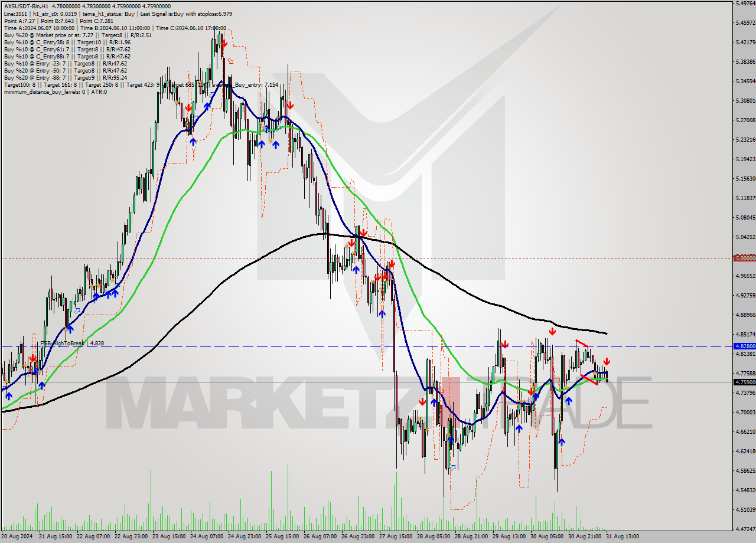Viewport: 756px width, 543px height.
Task: Click the hollow blue arrow at the 28 Aug low
Action: (453, 467)
